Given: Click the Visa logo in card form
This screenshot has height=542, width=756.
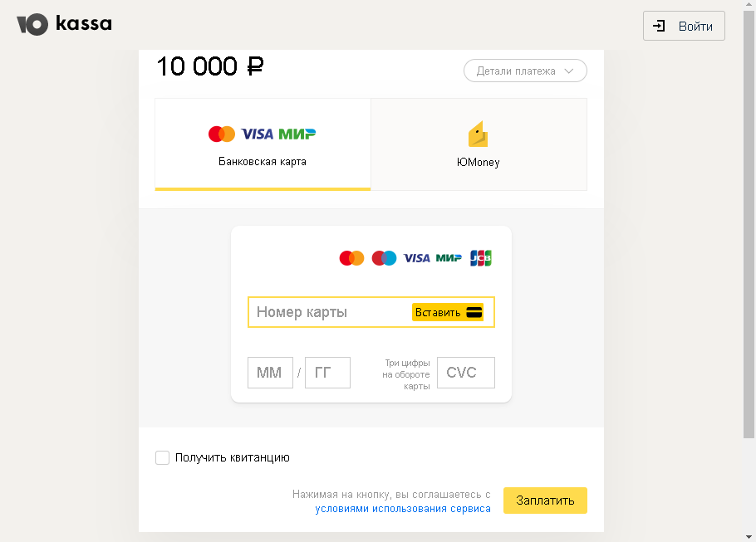Looking at the screenshot, I should [x=416, y=258].
